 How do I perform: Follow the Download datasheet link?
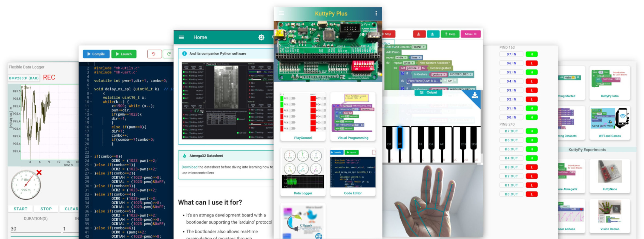coord(189,167)
